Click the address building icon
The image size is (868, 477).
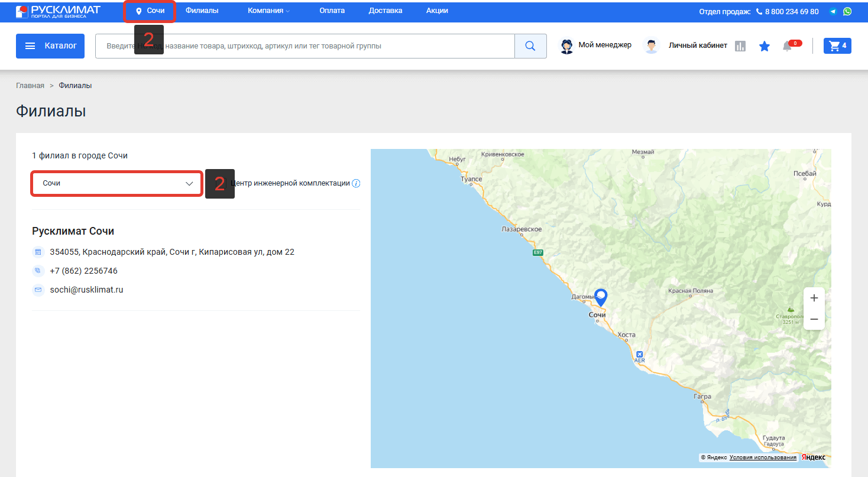tap(38, 252)
